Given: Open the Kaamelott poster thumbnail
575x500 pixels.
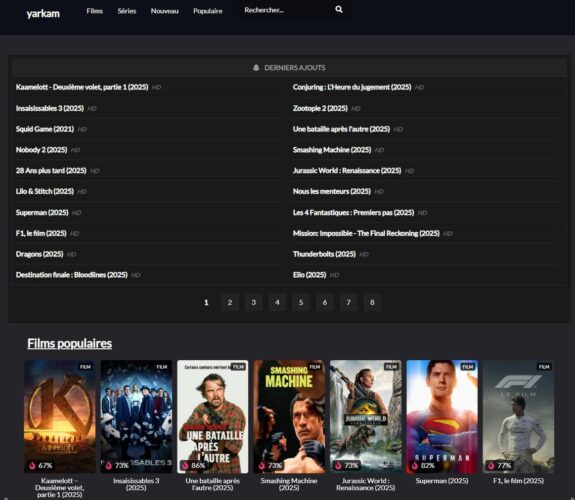Looking at the screenshot, I should (x=60, y=416).
